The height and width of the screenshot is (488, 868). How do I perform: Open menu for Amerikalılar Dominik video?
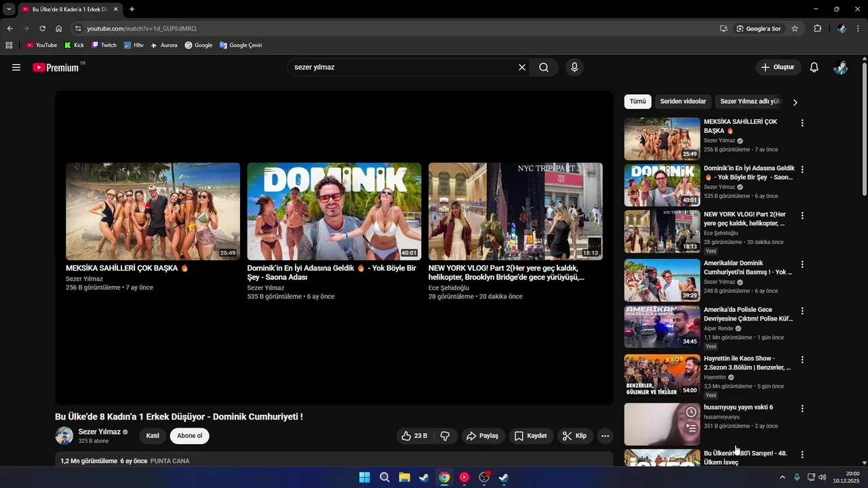tap(802, 264)
